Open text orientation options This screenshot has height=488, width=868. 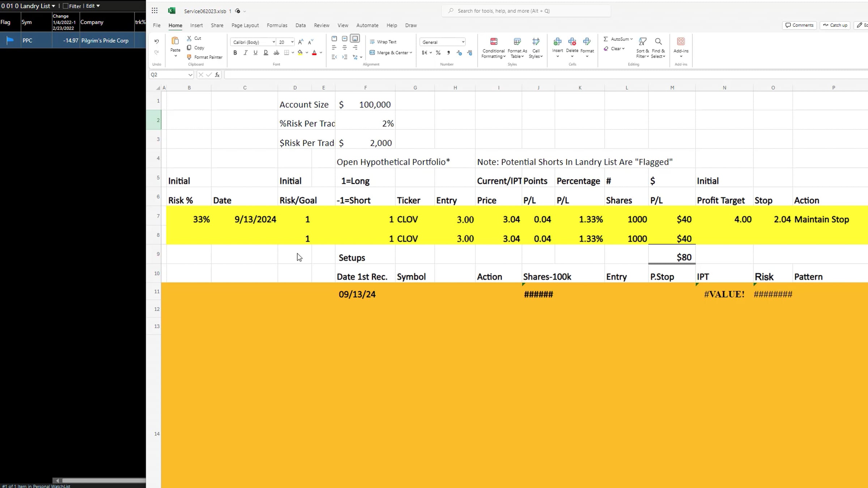[357, 57]
